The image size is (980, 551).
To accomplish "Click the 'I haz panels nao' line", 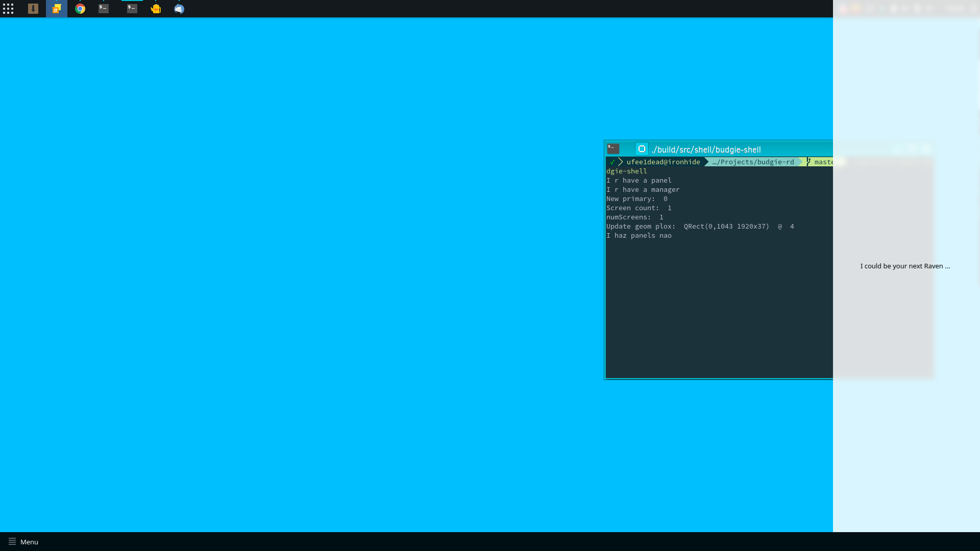I will pyautogui.click(x=639, y=235).
